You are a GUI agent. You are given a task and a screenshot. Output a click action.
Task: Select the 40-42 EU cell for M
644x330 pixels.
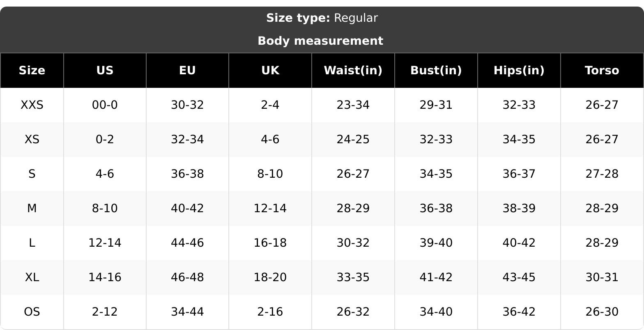click(x=187, y=209)
